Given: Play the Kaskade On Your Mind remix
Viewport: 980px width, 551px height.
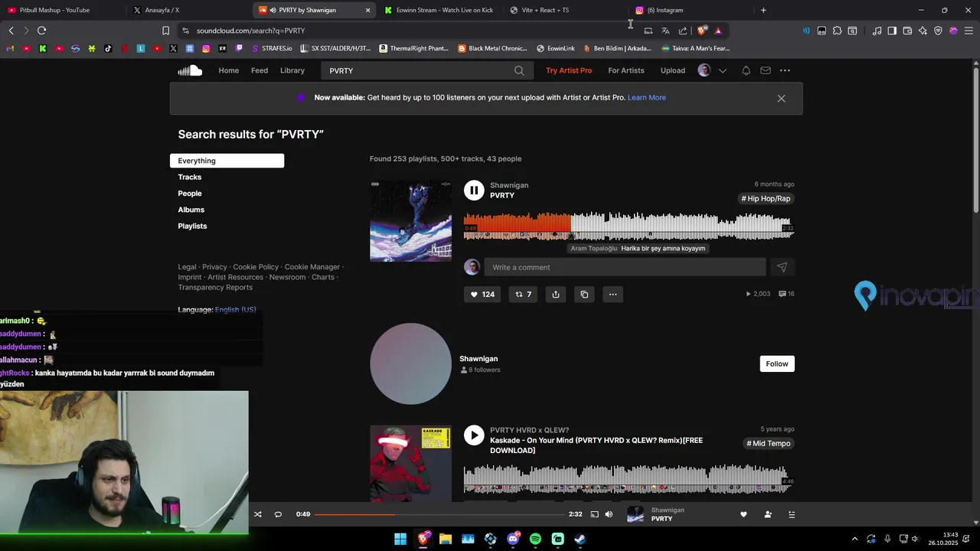Looking at the screenshot, I should (x=474, y=435).
